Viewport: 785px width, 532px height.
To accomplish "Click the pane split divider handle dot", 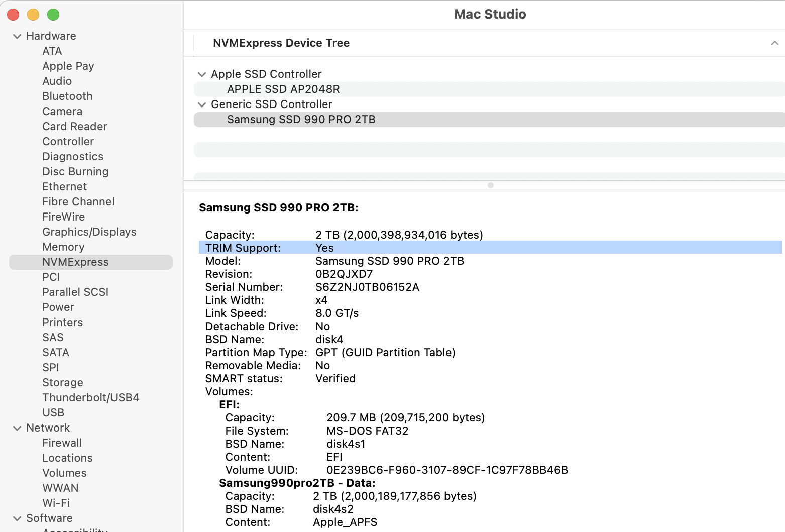I will [491, 185].
